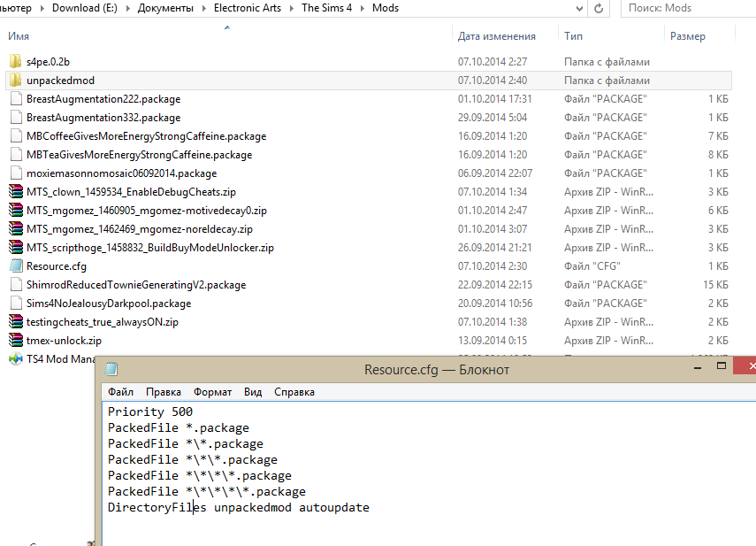Click 'unpackedmod' word in DirectoryFiles line
756x546 pixels.
pos(253,507)
